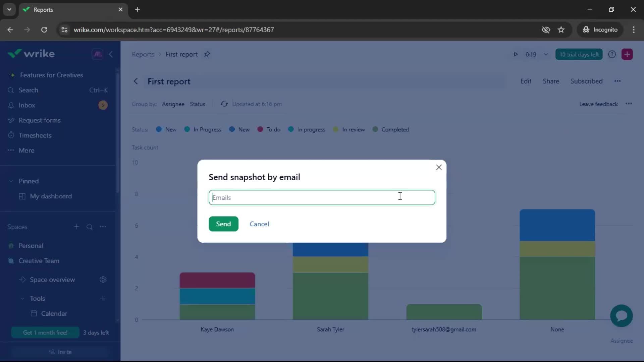The width and height of the screenshot is (644, 362).
Task: Search spaces with the magnifier icon
Action: pyautogui.click(x=90, y=227)
